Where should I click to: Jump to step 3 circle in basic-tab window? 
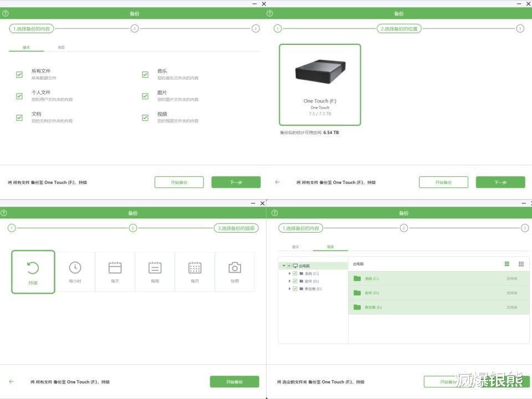pyautogui.click(x=256, y=28)
